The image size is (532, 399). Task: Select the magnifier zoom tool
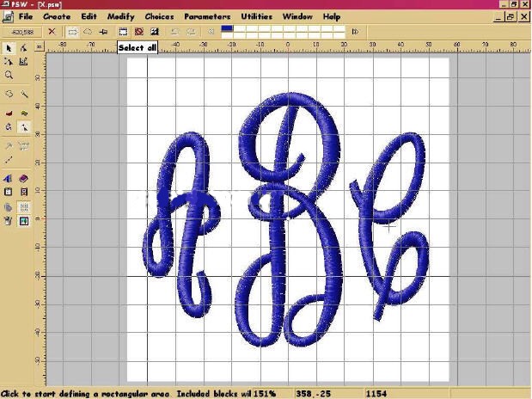tap(9, 75)
